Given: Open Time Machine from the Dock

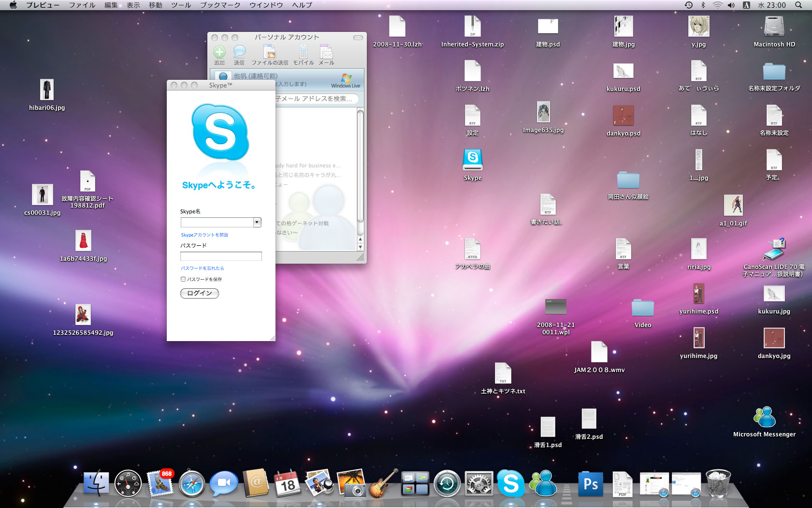Looking at the screenshot, I should tap(447, 483).
